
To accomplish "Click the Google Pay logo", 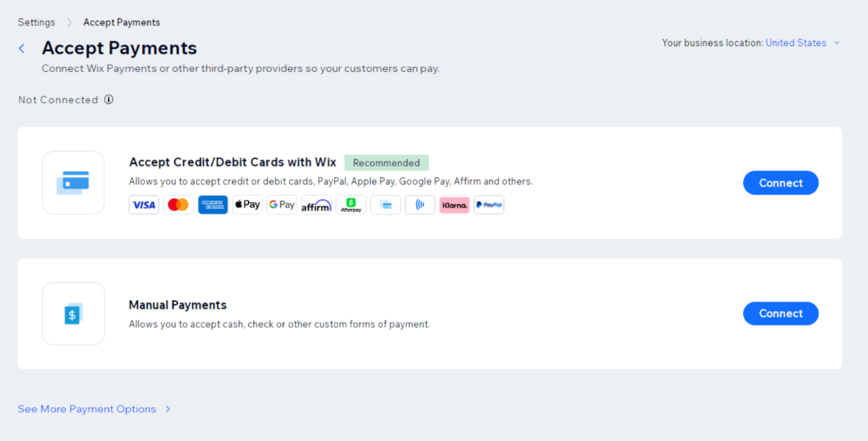I will [x=282, y=205].
